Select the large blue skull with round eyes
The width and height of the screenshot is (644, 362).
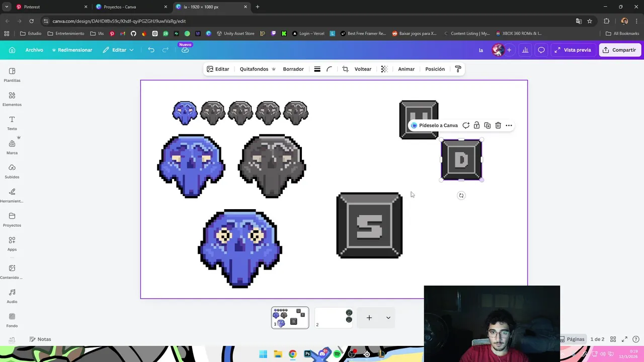click(x=240, y=248)
